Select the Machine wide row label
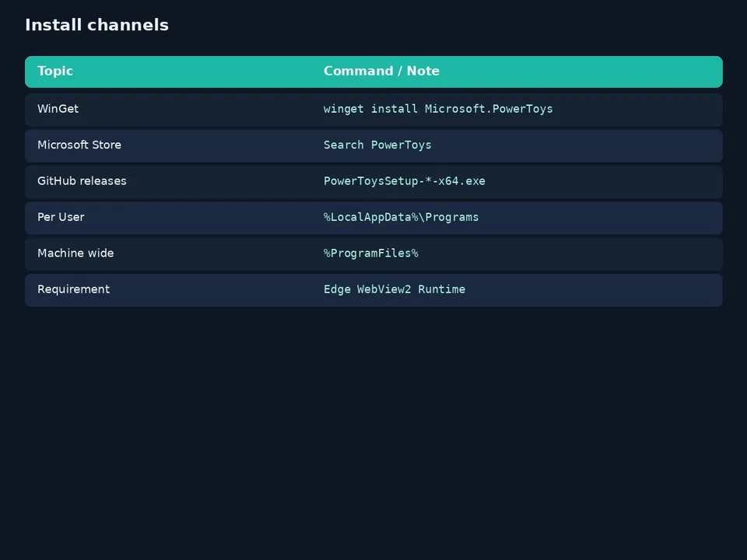This screenshot has width=747, height=560. [x=75, y=254]
